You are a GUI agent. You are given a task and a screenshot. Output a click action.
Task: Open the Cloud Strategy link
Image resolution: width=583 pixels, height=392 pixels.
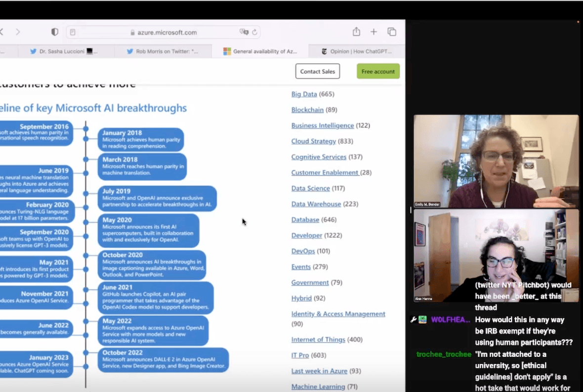[x=314, y=141]
